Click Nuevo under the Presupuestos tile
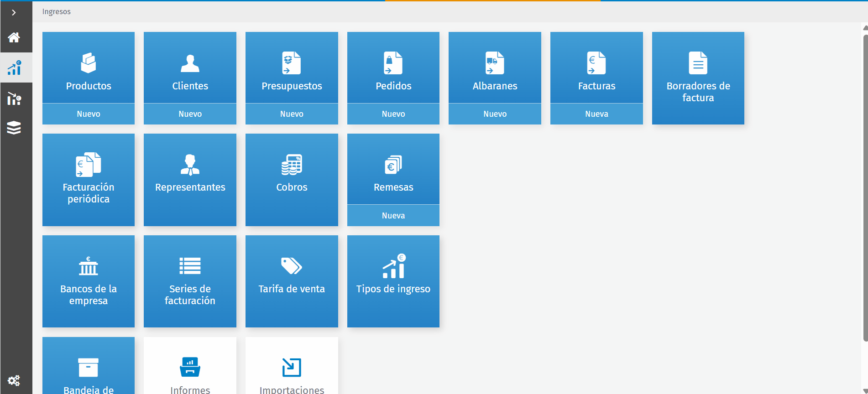Viewport: 868px width, 394px height. pos(292,114)
